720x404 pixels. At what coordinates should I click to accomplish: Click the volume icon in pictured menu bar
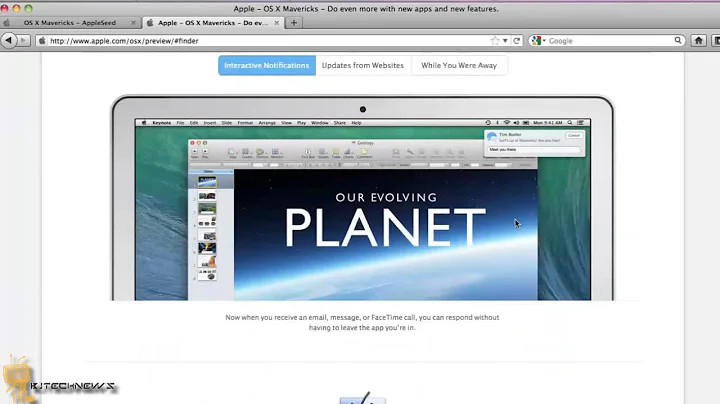[516, 123]
